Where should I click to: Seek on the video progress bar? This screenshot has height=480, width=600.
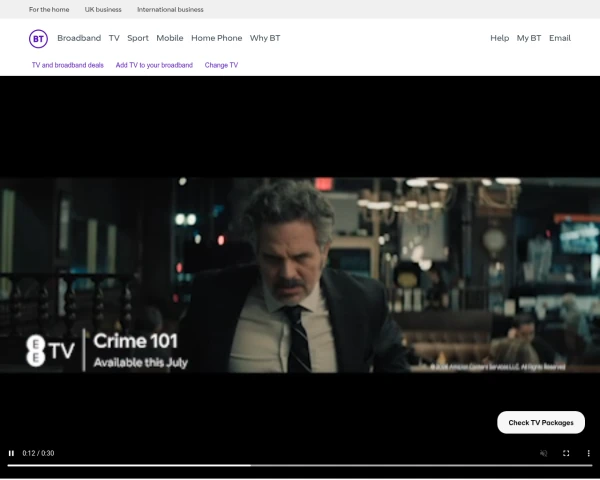click(x=300, y=465)
